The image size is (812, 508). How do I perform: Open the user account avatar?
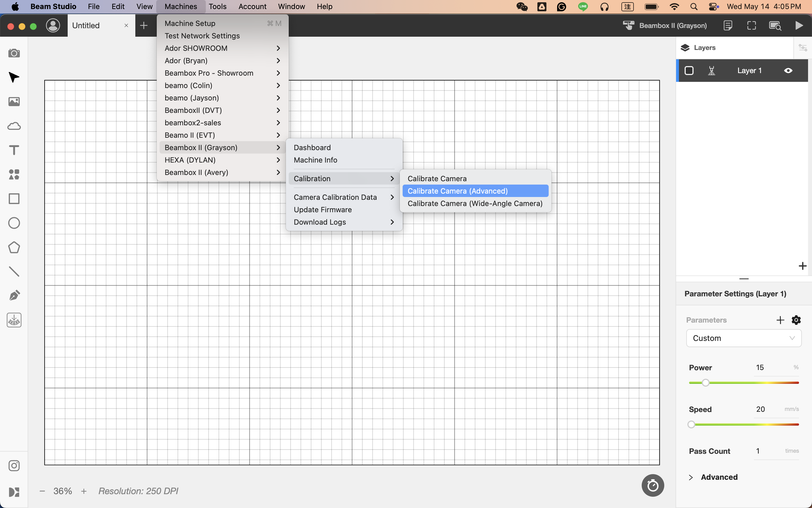pos(53,25)
